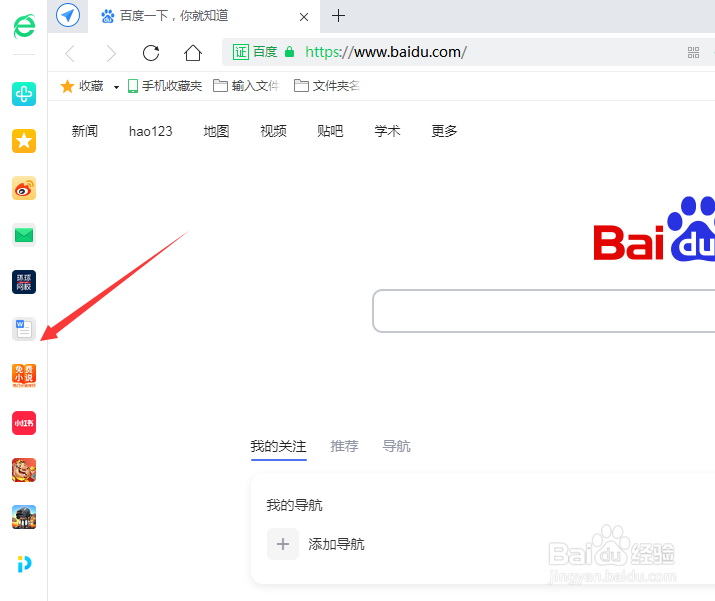Click the plus add-navigation tile
The image size is (715, 601).
point(283,544)
